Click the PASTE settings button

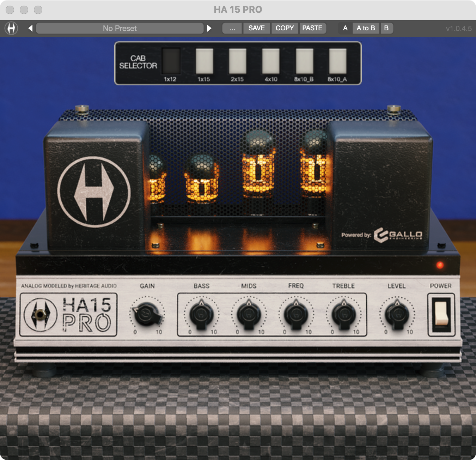coord(312,28)
